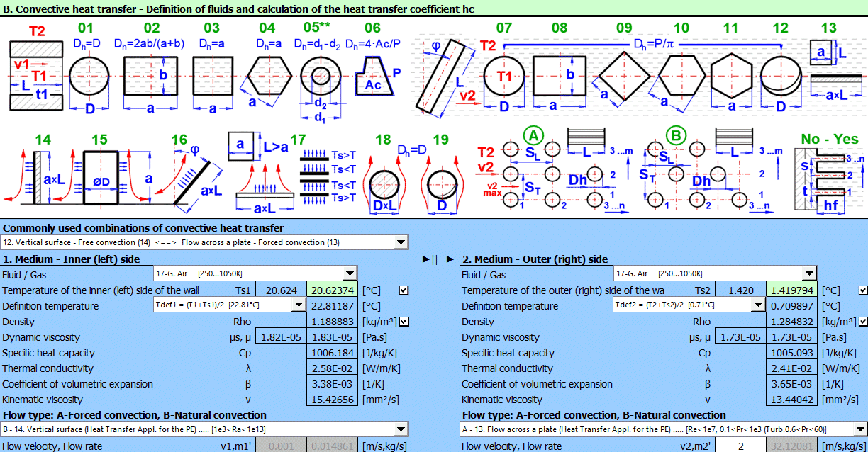Select staggered tube bank arrangement B
Screen dimensions: 868x452
pos(674,134)
